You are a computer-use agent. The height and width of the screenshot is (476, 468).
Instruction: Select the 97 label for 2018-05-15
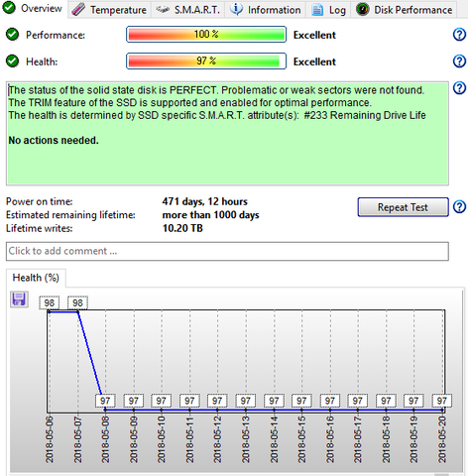[x=301, y=401]
